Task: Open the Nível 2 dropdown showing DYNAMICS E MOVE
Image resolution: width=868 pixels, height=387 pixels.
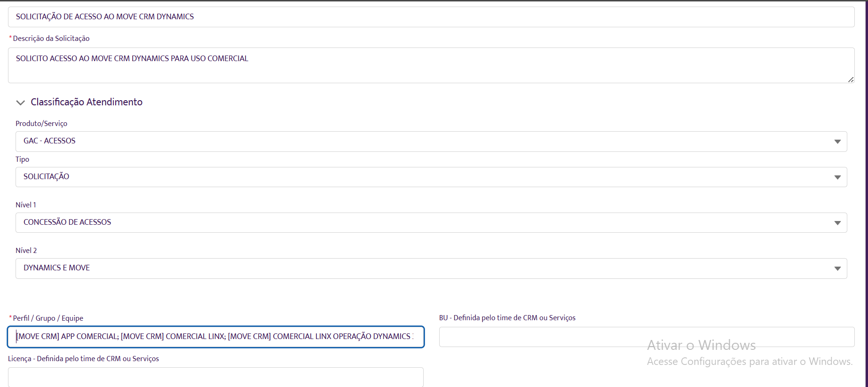Action: (431, 269)
